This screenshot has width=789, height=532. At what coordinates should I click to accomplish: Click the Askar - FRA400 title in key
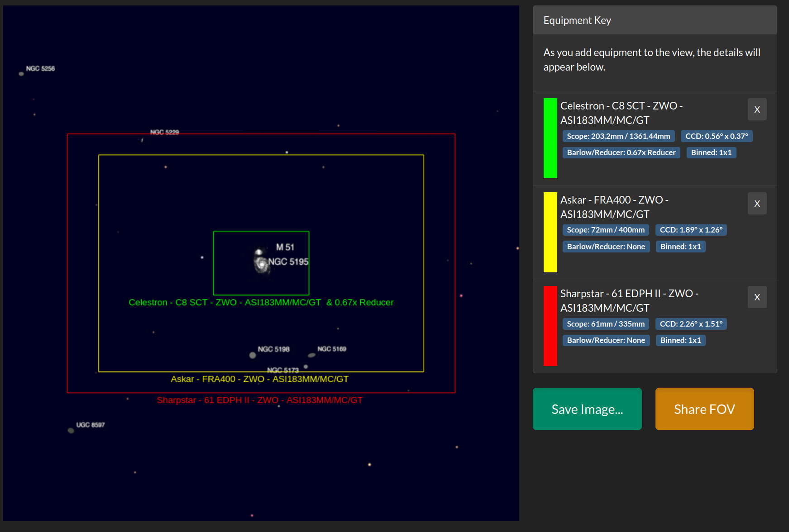614,207
